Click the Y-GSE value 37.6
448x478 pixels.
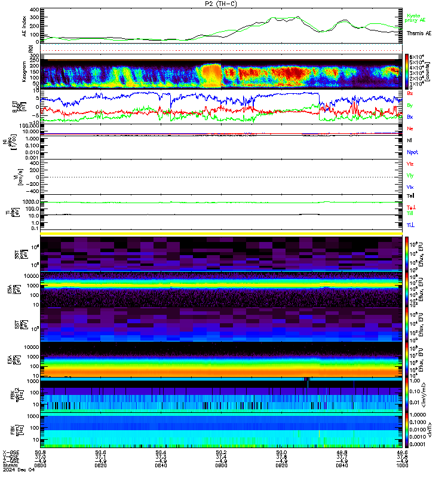(x=281, y=457)
